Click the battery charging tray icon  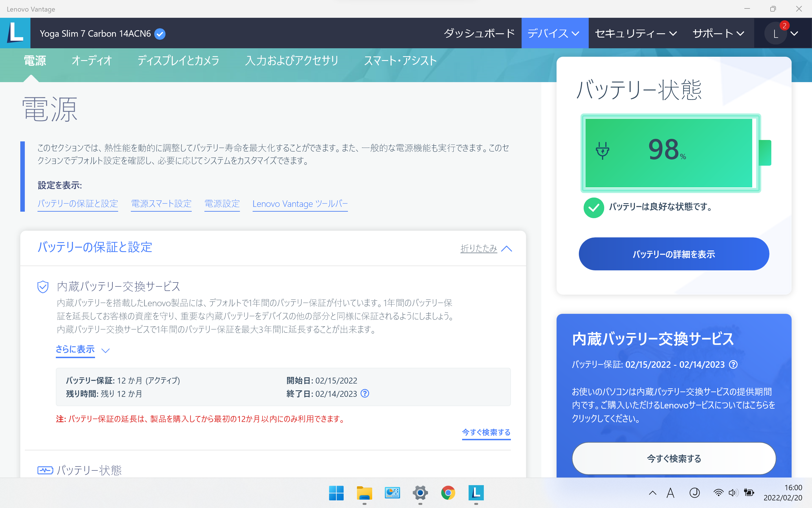(x=749, y=493)
